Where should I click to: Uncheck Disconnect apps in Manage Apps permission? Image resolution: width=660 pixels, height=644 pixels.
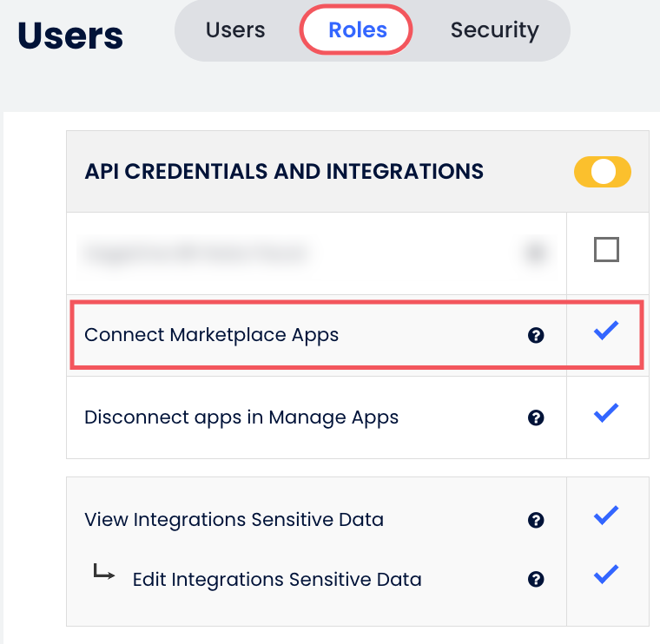tap(605, 413)
